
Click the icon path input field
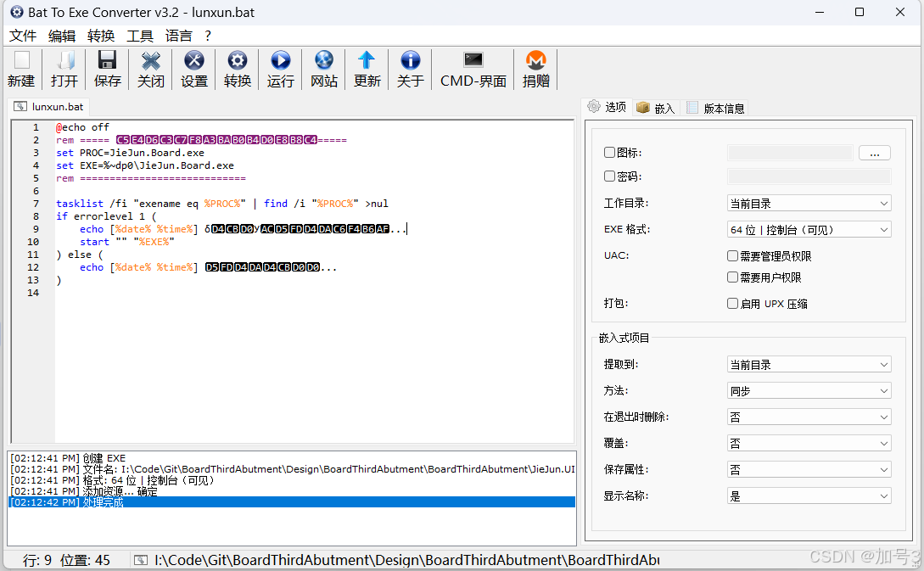coord(790,153)
